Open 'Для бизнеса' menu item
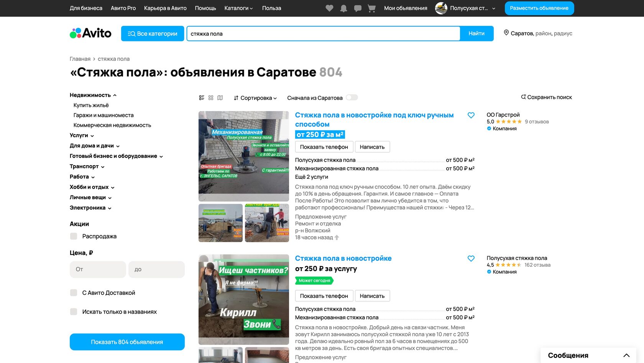 (x=86, y=8)
